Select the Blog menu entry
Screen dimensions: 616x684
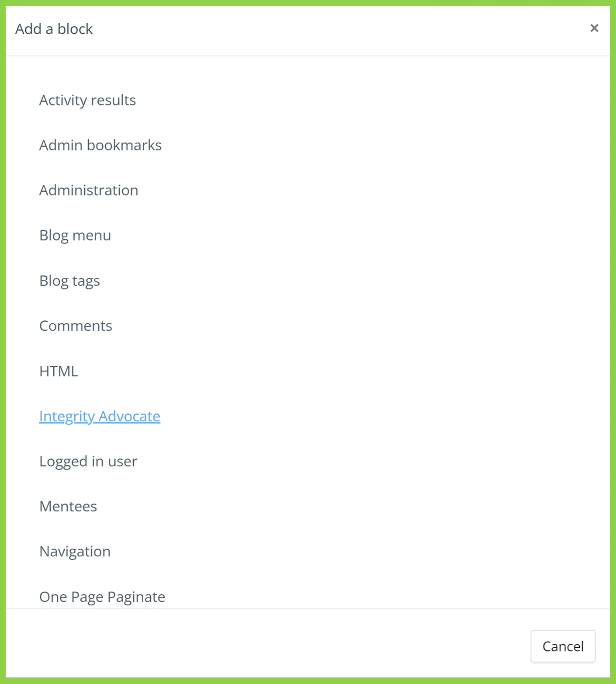tap(75, 235)
